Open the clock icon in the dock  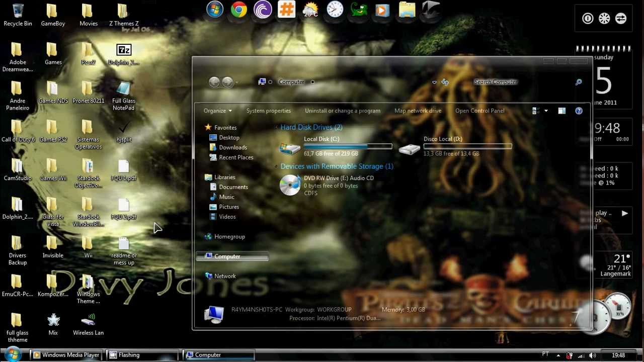tap(335, 9)
